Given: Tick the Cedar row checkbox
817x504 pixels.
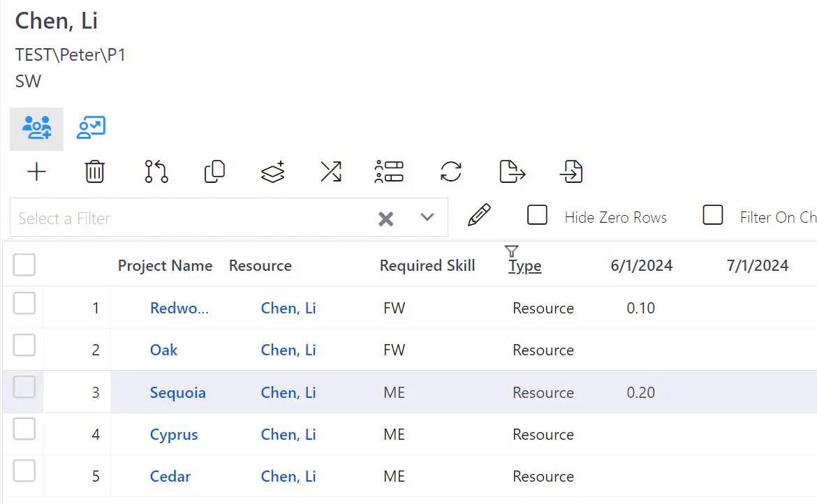Looking at the screenshot, I should tap(24, 471).
